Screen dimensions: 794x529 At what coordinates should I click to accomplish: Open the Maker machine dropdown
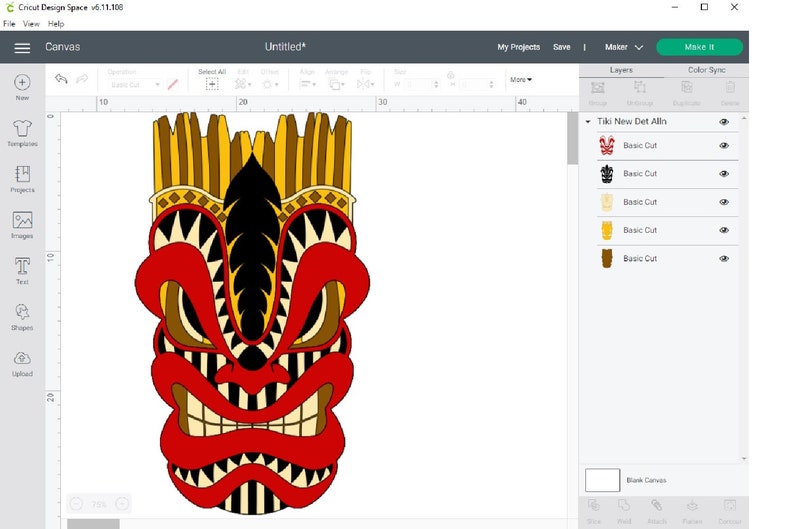pyautogui.click(x=623, y=47)
